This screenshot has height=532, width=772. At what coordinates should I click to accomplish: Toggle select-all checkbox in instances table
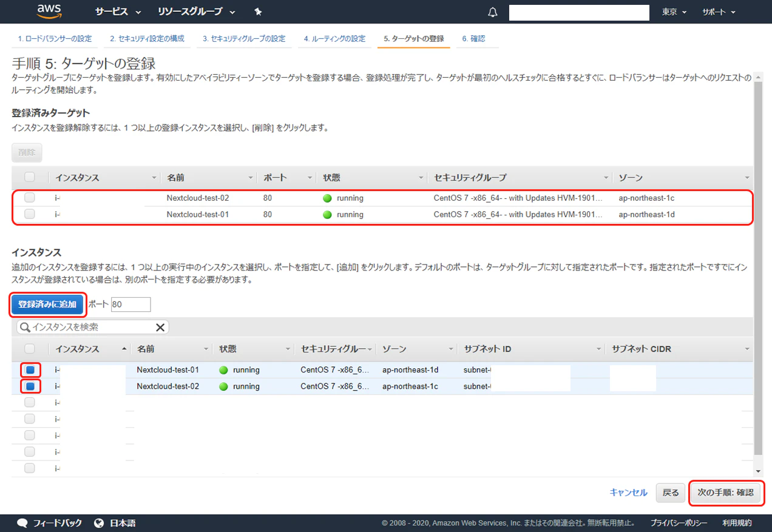pos(30,349)
